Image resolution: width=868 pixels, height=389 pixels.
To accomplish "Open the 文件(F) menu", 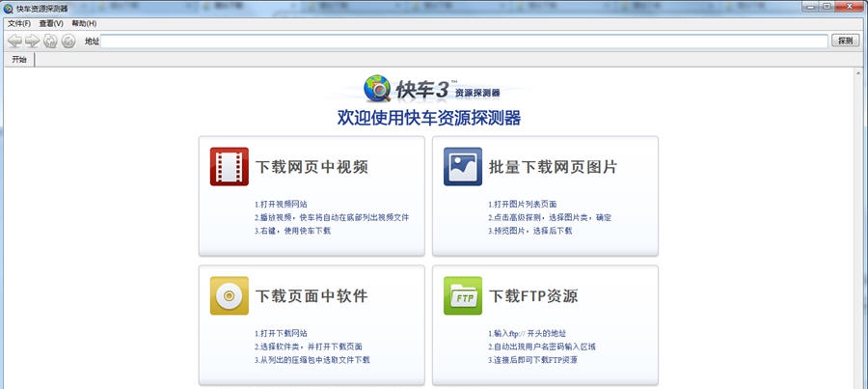I will click(19, 23).
